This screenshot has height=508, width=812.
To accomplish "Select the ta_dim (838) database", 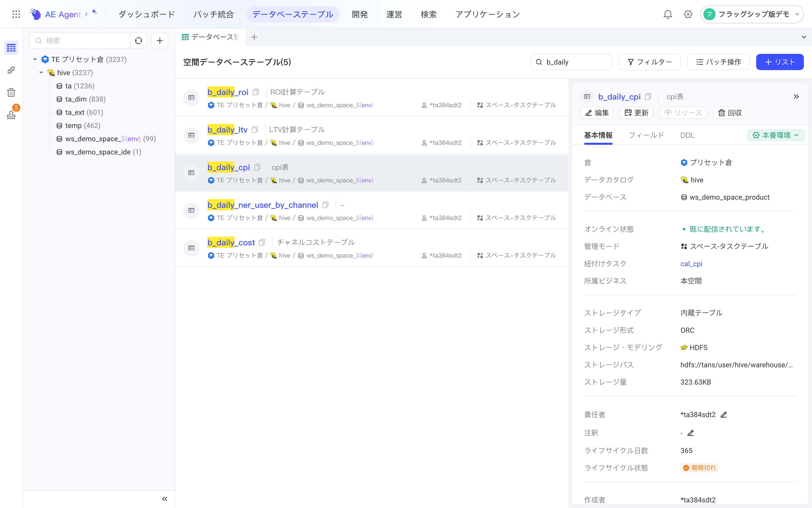I will pyautogui.click(x=81, y=99).
